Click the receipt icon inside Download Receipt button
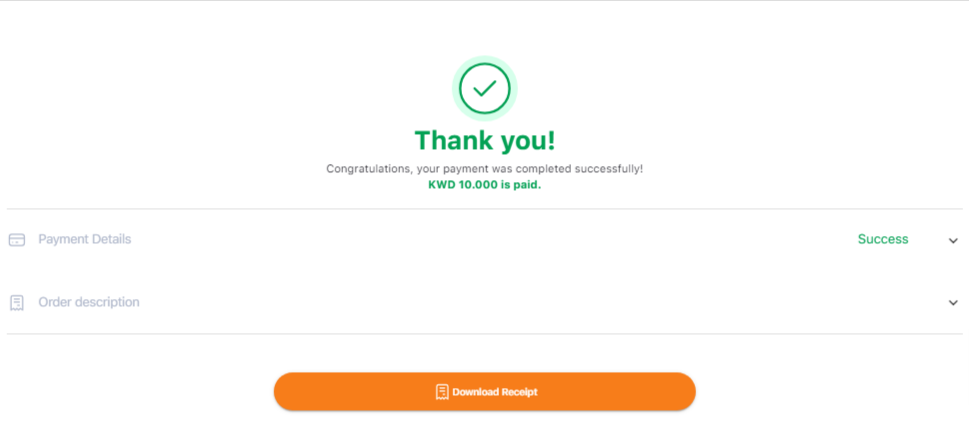The image size is (969, 424). (x=441, y=392)
